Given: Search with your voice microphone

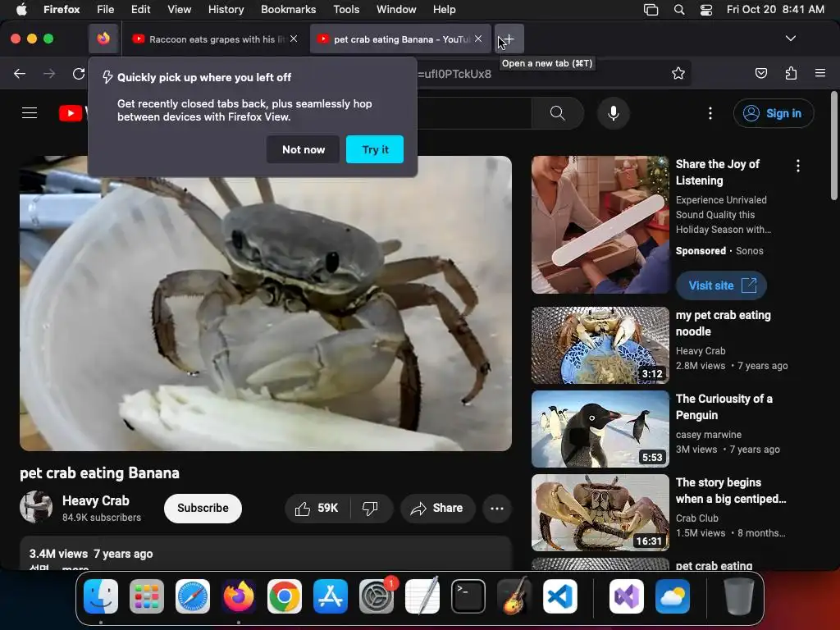Looking at the screenshot, I should (614, 113).
